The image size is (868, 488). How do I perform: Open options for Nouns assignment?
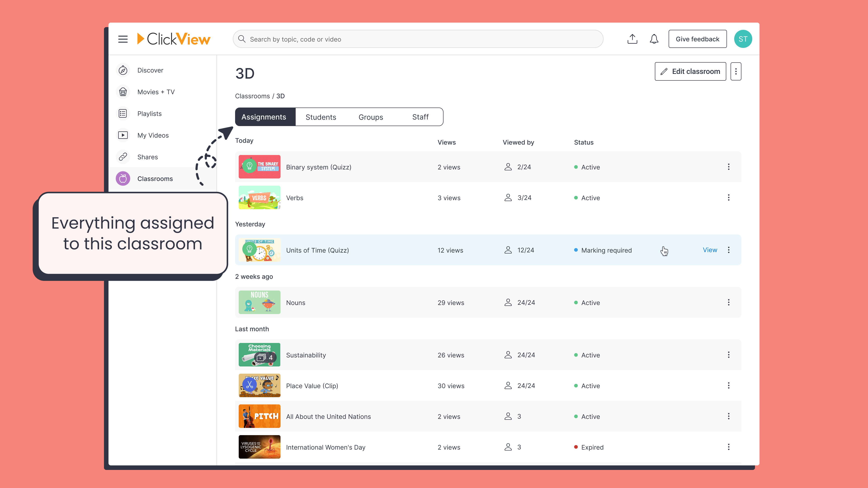click(x=729, y=303)
